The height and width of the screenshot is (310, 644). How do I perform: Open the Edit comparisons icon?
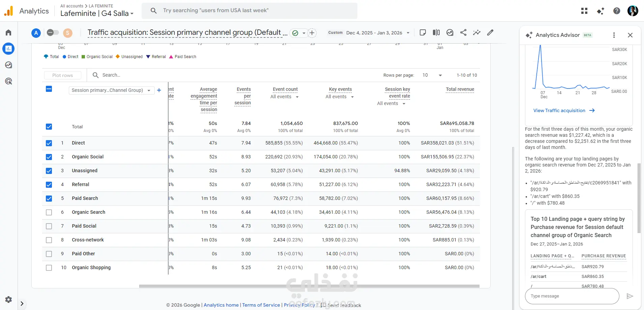[x=436, y=32]
